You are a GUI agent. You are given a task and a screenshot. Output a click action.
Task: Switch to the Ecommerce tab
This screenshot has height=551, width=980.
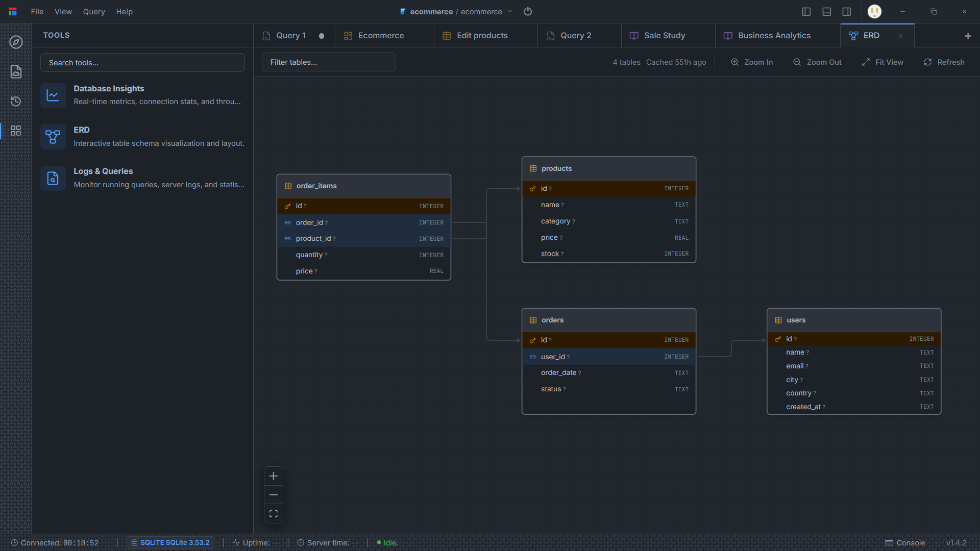tap(384, 35)
